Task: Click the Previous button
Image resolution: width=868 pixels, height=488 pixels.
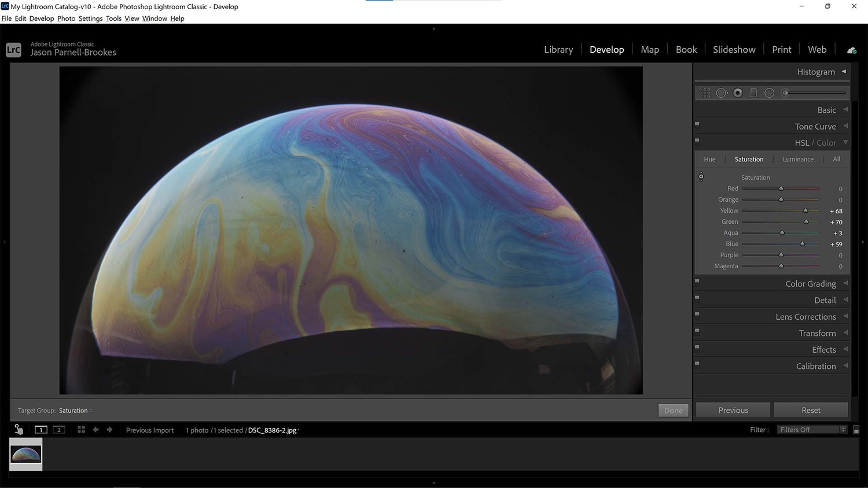Action: (x=733, y=410)
